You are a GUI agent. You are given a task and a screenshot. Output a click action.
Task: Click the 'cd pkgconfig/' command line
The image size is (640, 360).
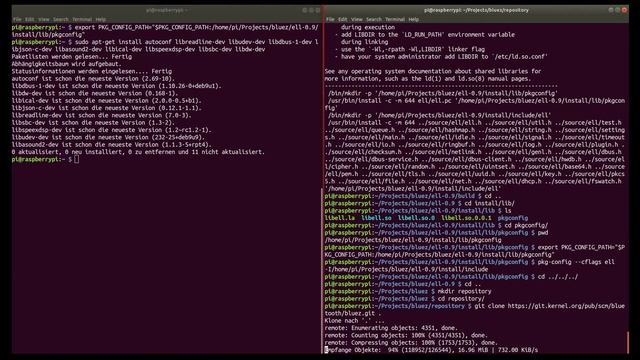pos(526,225)
